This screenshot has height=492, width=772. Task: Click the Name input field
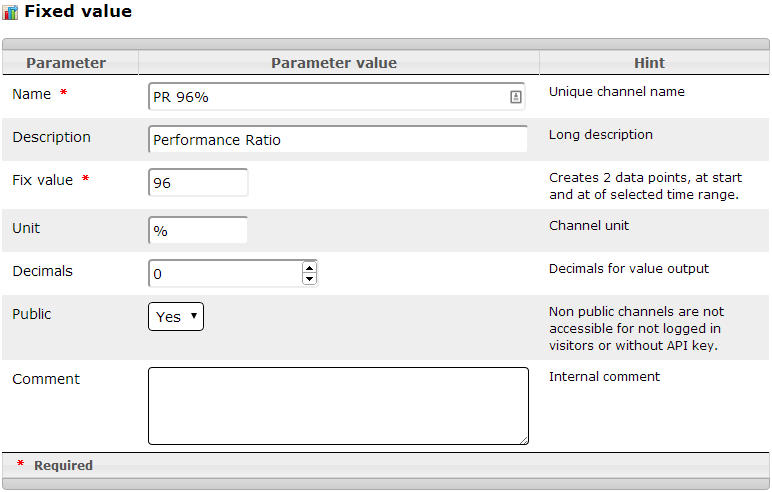(x=336, y=97)
